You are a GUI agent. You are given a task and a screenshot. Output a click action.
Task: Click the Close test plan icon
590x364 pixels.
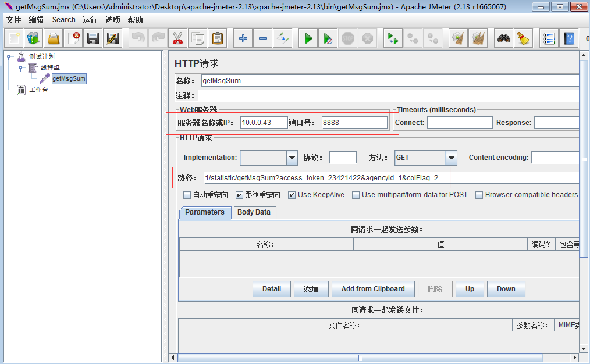pos(73,38)
